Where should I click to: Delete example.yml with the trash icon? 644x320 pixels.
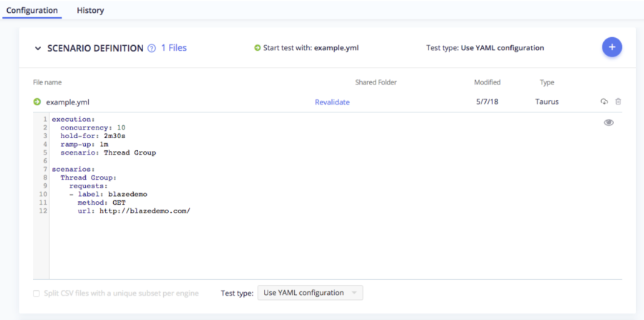pyautogui.click(x=618, y=102)
